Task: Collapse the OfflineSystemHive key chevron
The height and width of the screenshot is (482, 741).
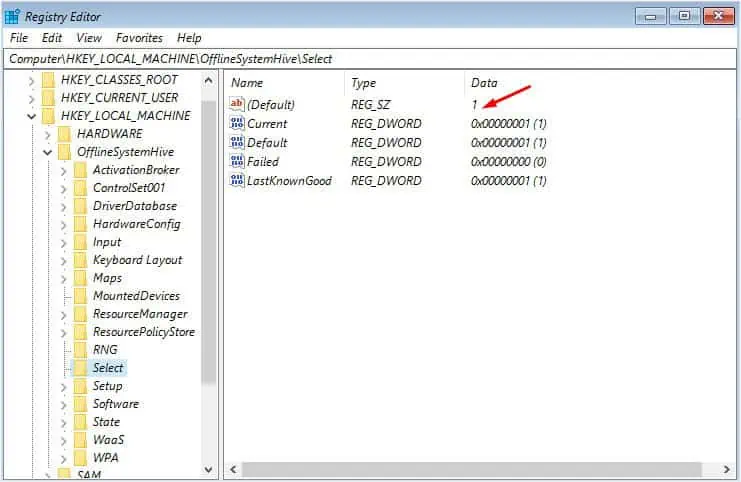Action: 47,153
